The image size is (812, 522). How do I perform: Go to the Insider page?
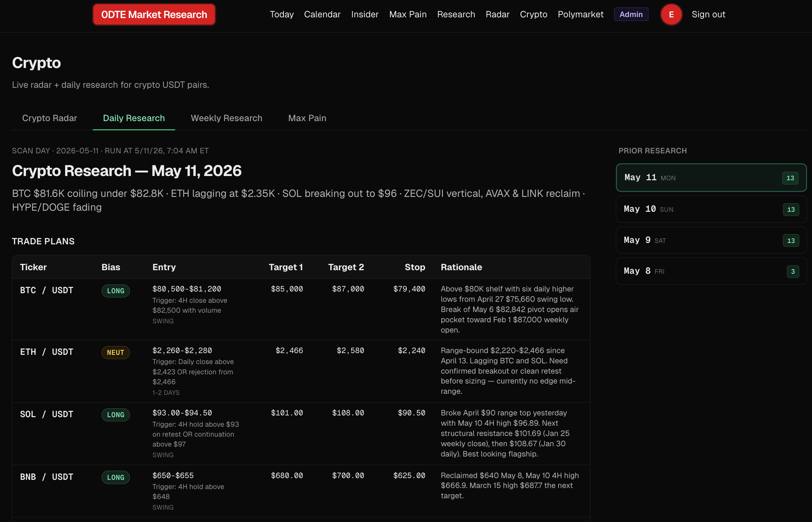(x=365, y=15)
